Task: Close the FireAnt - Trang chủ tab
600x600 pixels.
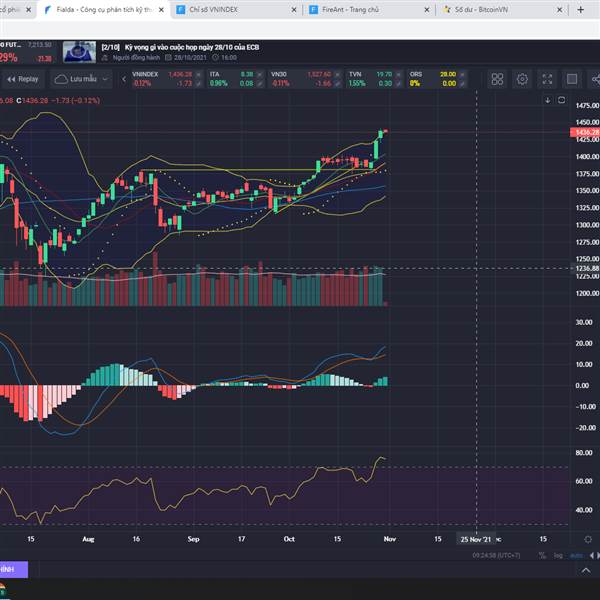Action: pos(427,10)
